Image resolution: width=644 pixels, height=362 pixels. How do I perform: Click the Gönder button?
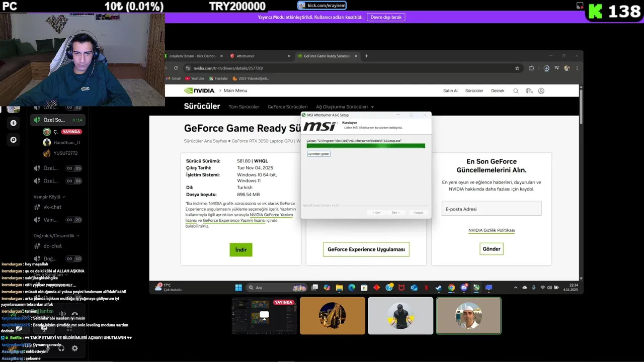[492, 249]
